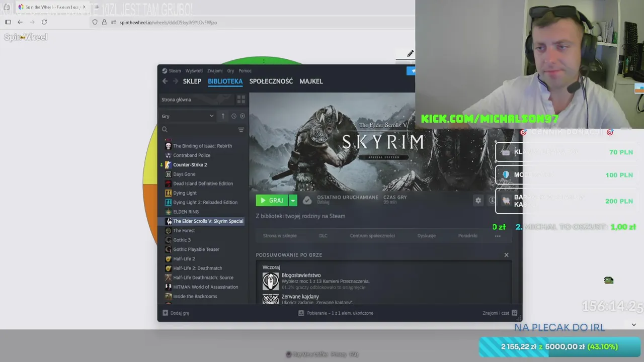The height and width of the screenshot is (362, 644).
Task: Toggle the recent activity clock filter
Action: click(233, 116)
